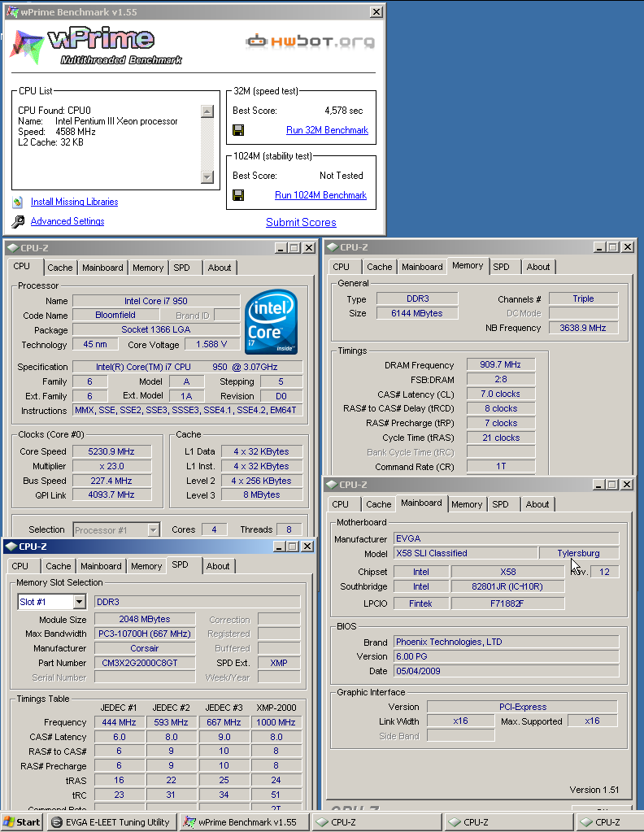Click Memory Size field 6144 MBytes
The height and width of the screenshot is (832, 644).
[x=417, y=313]
